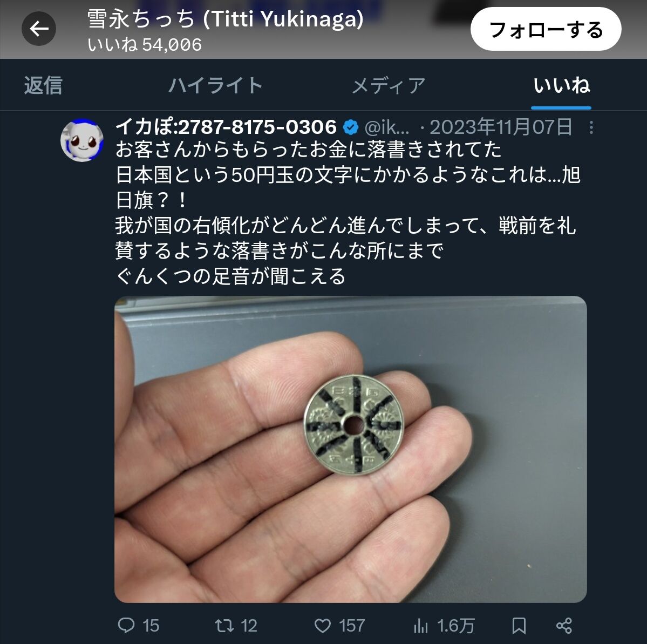Click the @ik... username handle
647x644 pixels.
(386, 127)
